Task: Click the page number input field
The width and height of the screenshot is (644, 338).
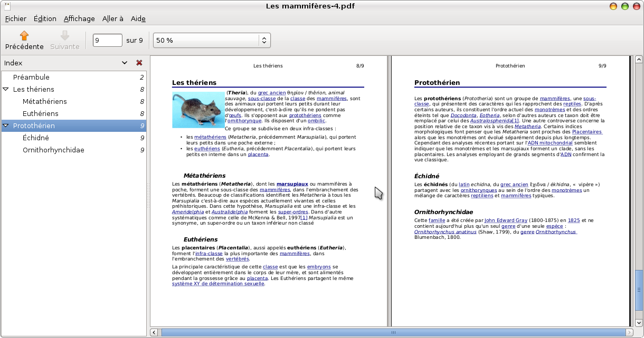Action: point(108,40)
